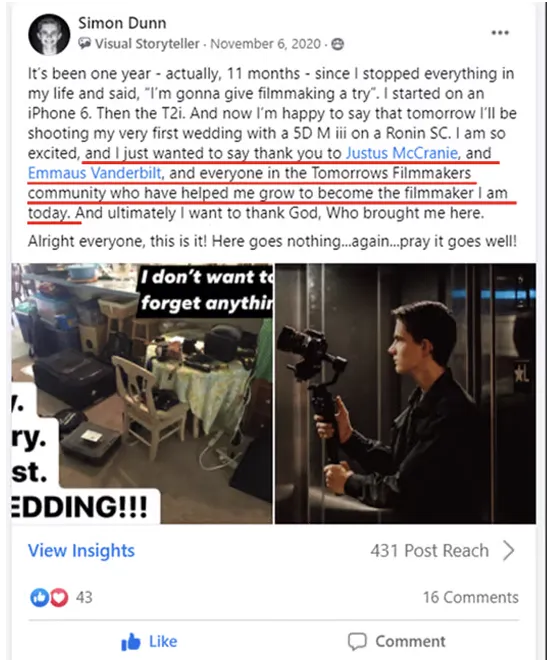The width and height of the screenshot is (550, 660).
Task: Click the View Insights link
Action: pos(81,551)
